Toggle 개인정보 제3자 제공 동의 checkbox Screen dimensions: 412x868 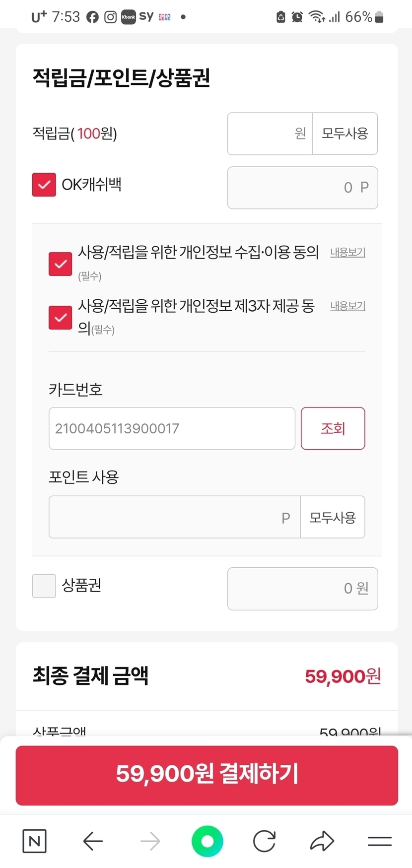coord(61,318)
